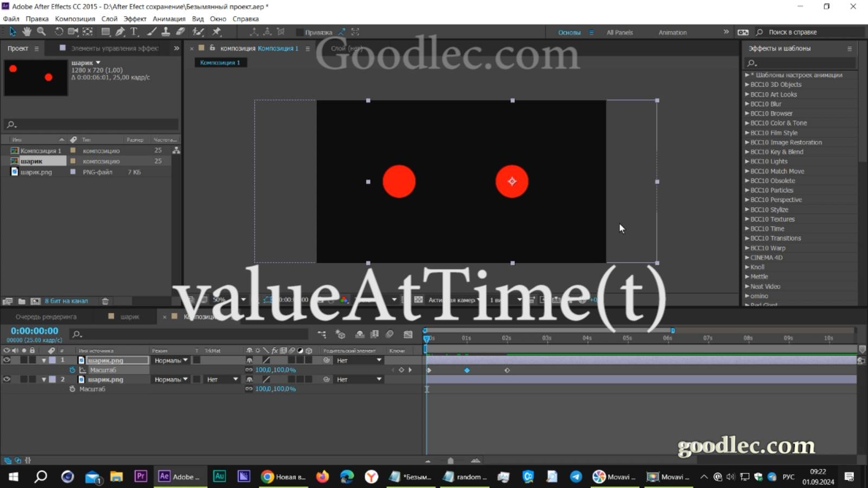Enable frame blending timeline button
The height and width of the screenshot is (488, 868).
point(374,335)
